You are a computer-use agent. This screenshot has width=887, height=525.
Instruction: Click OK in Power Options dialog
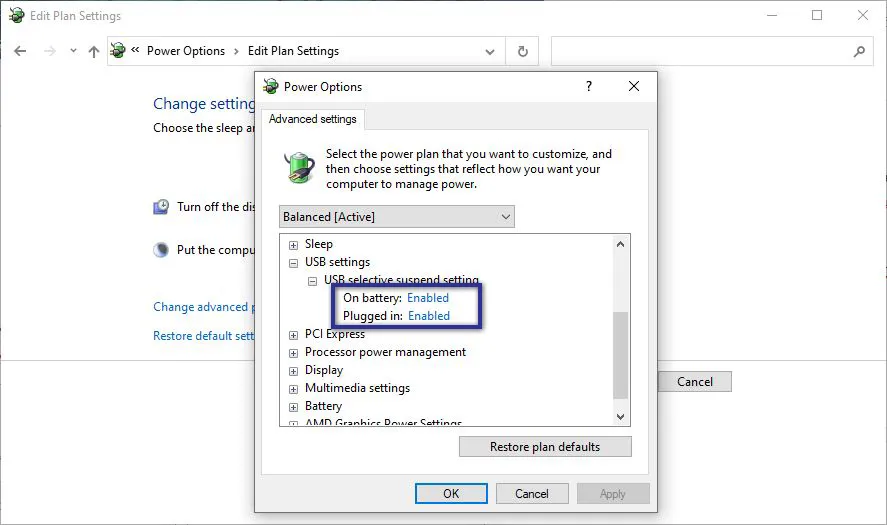point(451,494)
